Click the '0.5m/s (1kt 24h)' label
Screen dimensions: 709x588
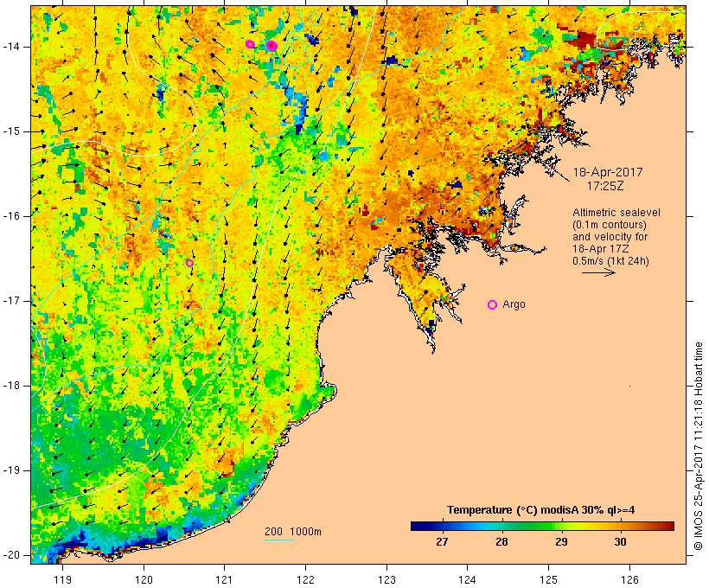[x=610, y=261]
